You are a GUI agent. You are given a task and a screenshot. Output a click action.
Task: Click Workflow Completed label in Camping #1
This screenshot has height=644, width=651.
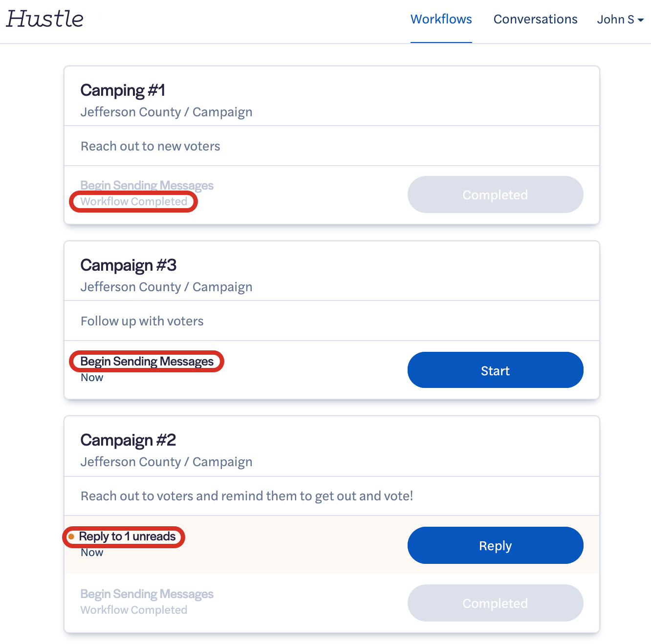point(133,201)
